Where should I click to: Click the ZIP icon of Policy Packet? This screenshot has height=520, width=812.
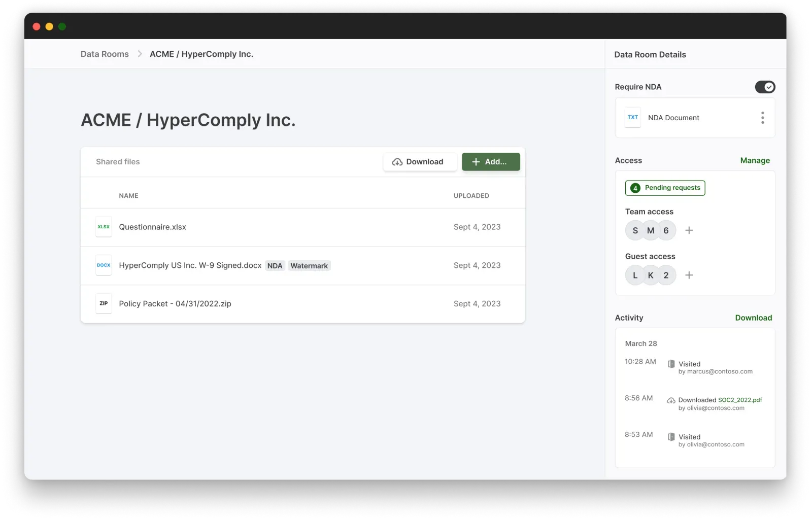click(x=104, y=303)
